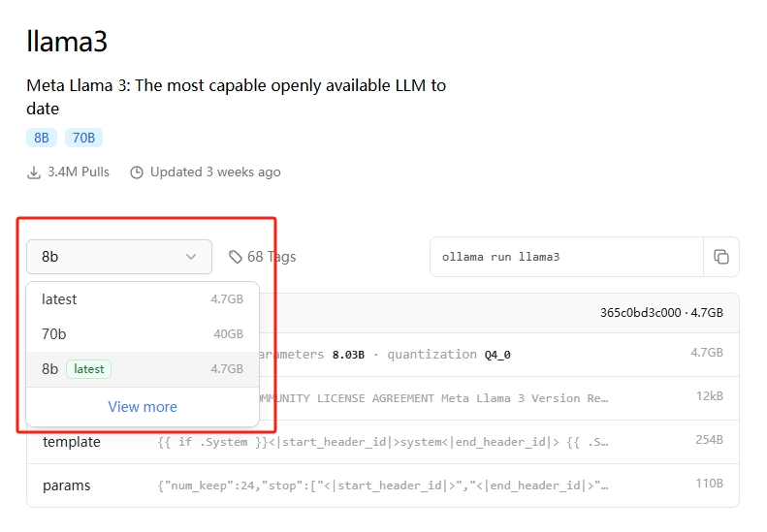
Task: Open the 8b model version dropdown
Action: (118, 257)
